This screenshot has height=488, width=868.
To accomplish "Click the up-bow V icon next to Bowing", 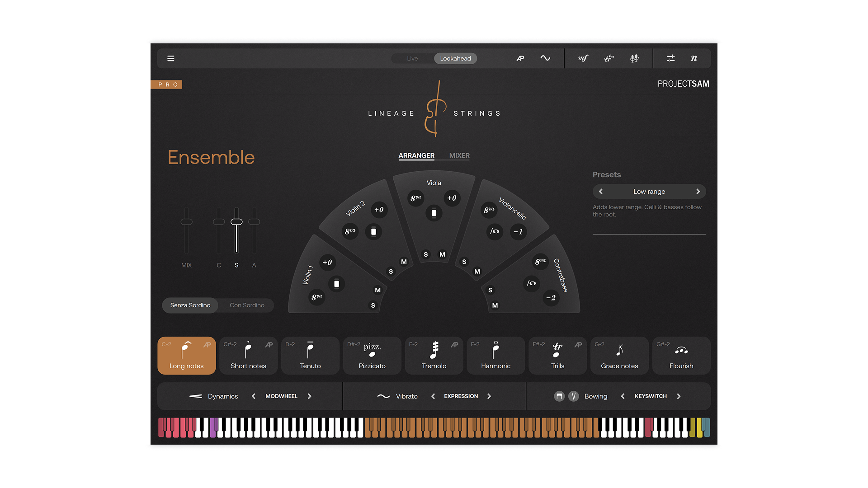I will pos(573,396).
